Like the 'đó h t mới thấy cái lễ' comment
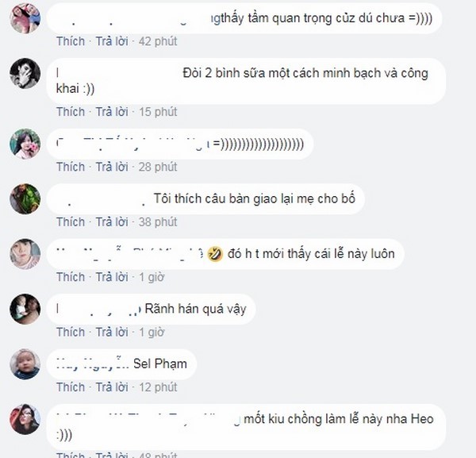Screen dimensions: 476x458 [71, 277]
